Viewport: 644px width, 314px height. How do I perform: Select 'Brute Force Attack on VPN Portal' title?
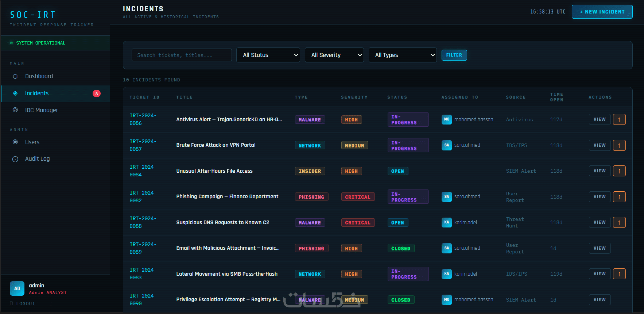point(216,145)
